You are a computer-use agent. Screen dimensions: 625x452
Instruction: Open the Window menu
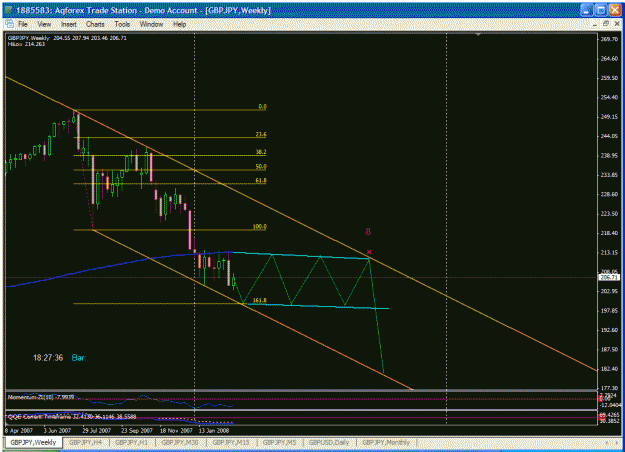[x=151, y=24]
